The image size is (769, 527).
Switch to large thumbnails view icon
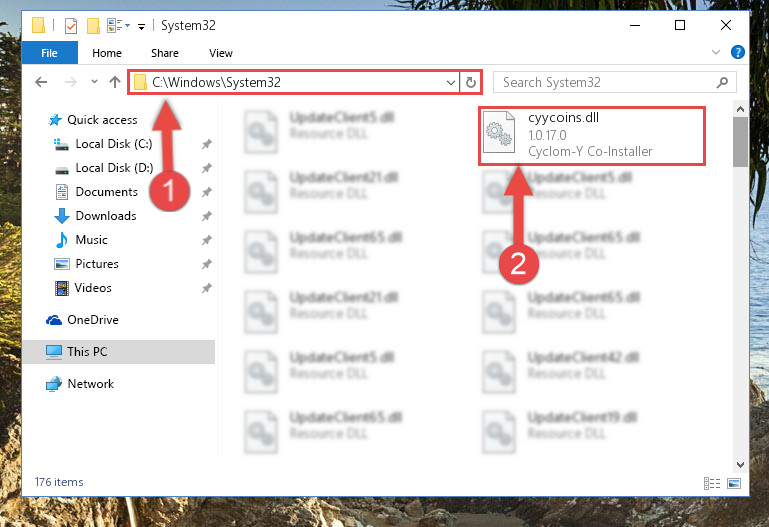tap(734, 483)
